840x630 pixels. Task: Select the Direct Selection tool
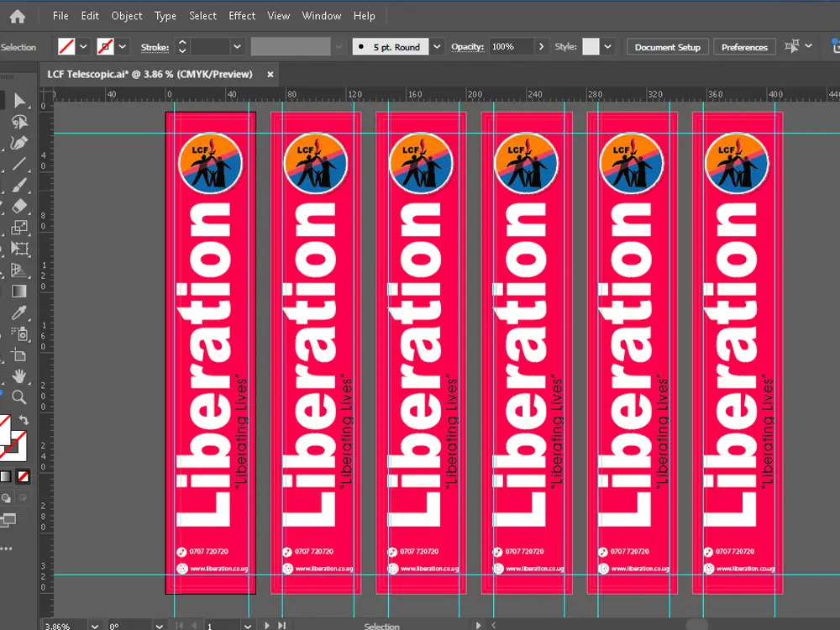(19, 101)
